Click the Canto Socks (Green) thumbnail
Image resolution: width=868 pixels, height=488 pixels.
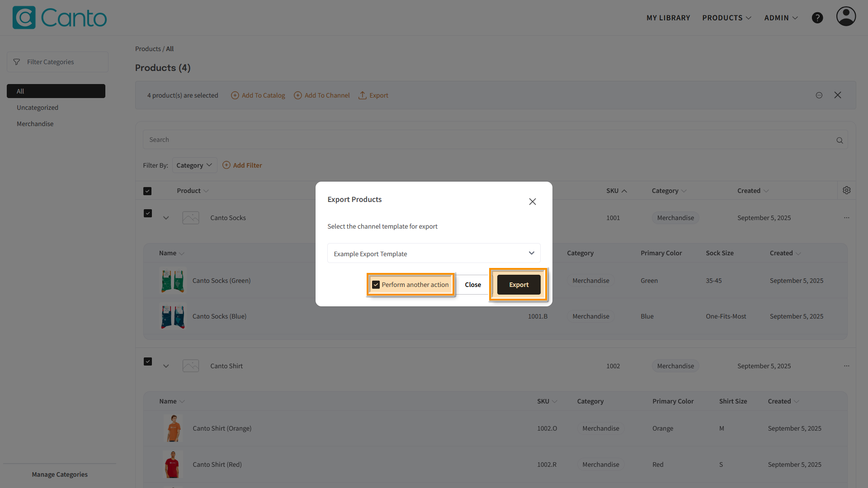click(173, 281)
